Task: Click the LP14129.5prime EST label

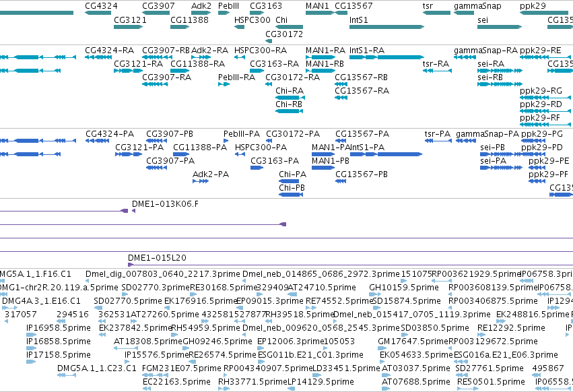Action: coord(321,382)
